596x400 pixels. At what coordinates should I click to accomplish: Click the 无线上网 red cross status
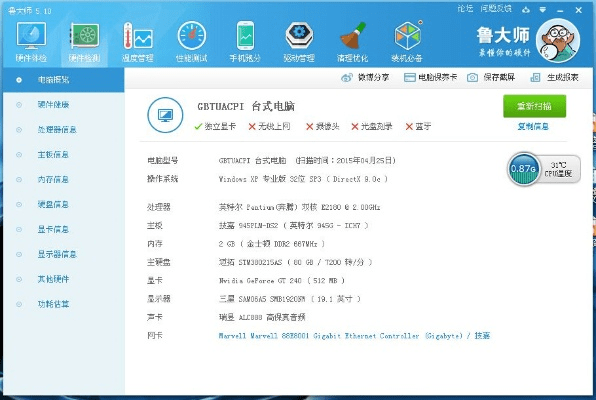[269, 127]
